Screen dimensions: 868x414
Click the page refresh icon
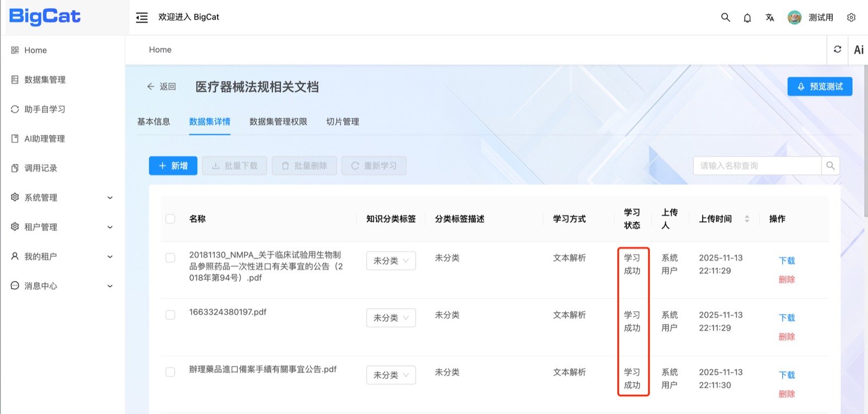pyautogui.click(x=837, y=49)
